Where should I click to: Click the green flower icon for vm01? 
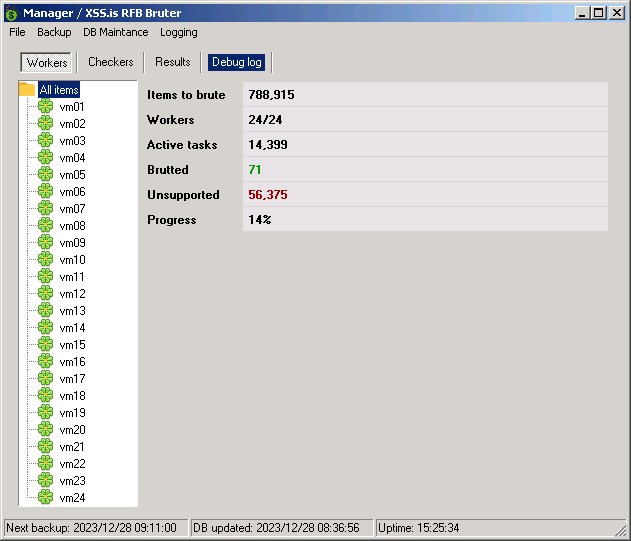pos(45,106)
